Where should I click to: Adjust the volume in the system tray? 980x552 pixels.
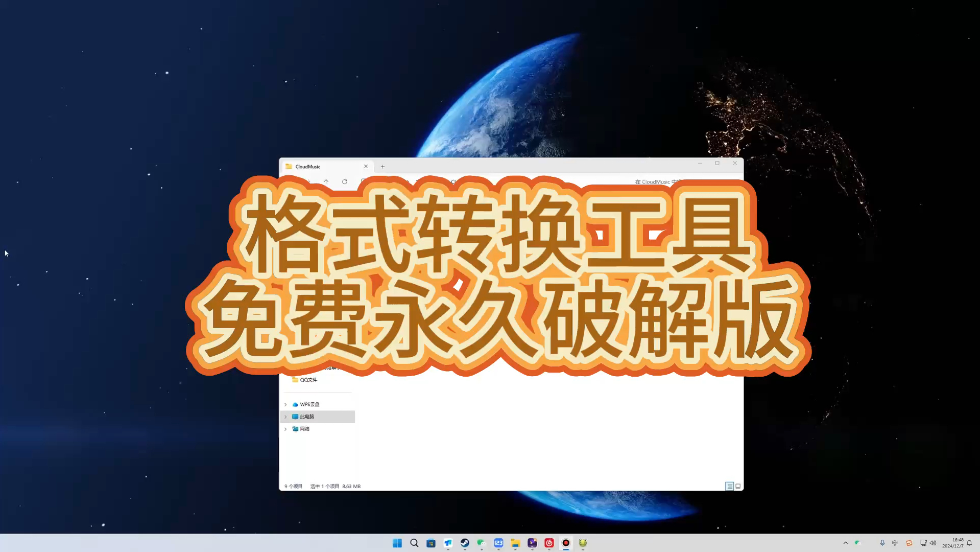(x=933, y=543)
